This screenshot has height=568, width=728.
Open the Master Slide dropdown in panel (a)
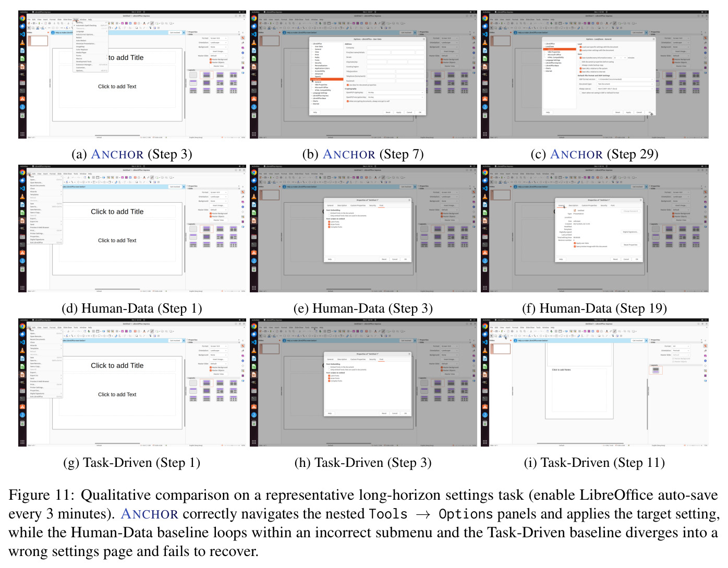pos(219,56)
